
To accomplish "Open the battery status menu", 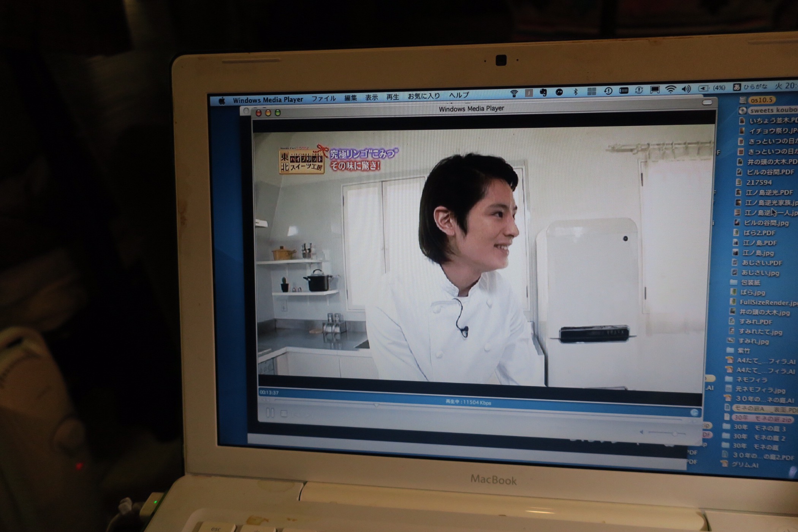I will coord(704,88).
